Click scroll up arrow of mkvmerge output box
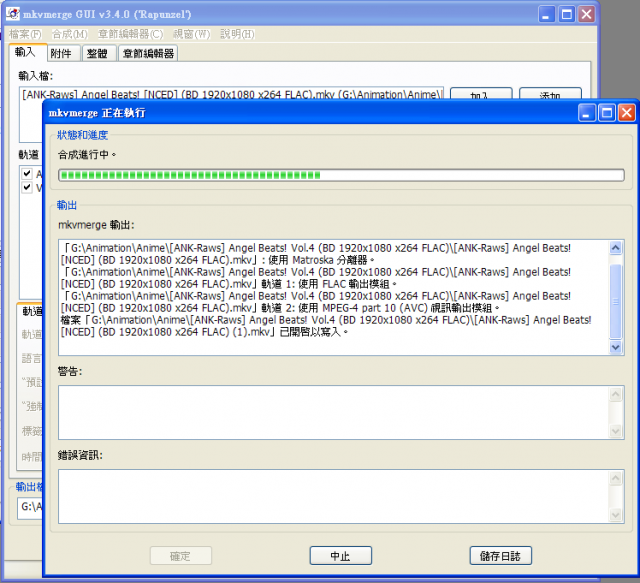 pyautogui.click(x=616, y=247)
